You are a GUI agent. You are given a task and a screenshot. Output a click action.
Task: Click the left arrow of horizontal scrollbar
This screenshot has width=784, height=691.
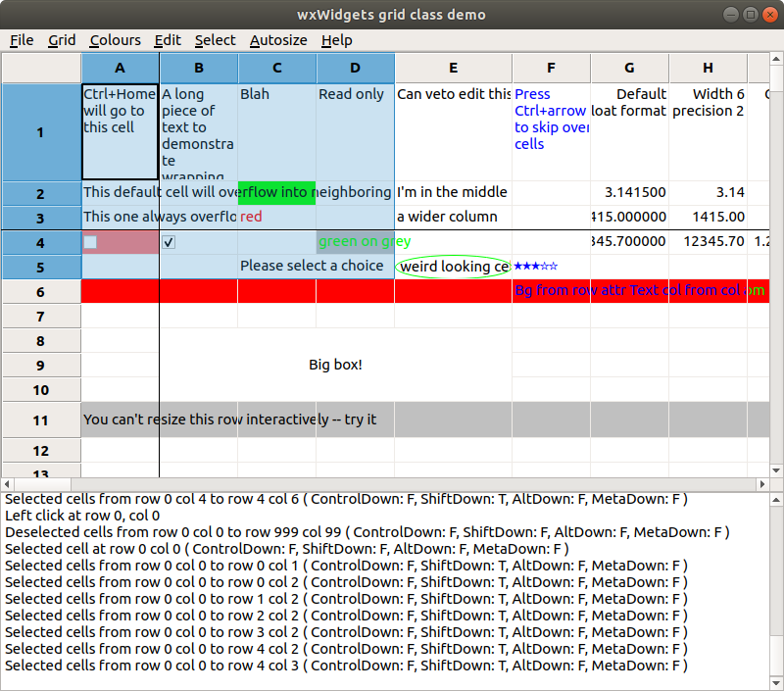tap(8, 483)
